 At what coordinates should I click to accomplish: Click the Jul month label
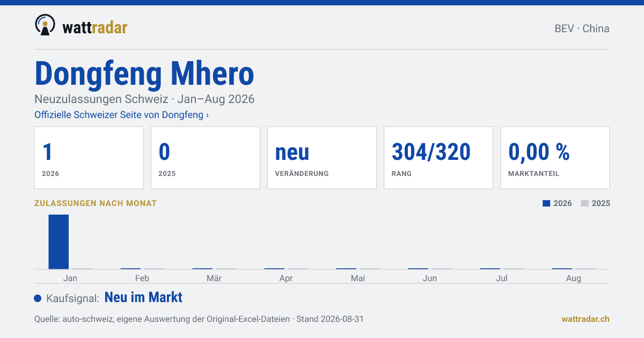coord(502,278)
